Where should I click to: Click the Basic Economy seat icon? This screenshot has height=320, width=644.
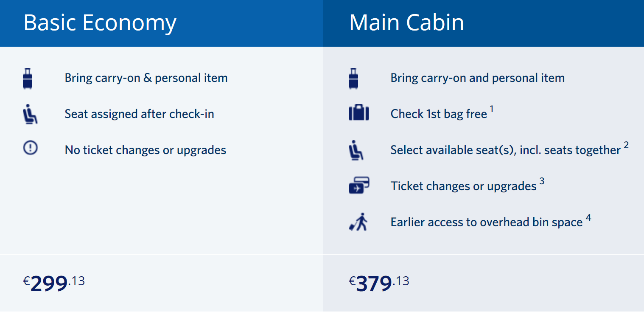(x=30, y=114)
